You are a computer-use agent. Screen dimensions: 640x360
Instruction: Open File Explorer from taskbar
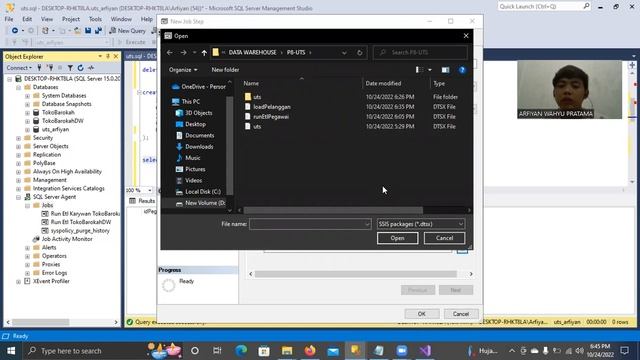287,351
